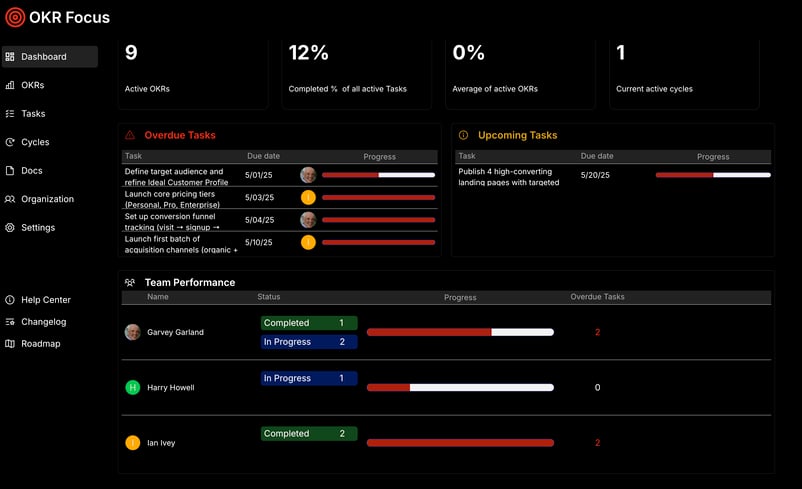
Task: Click Garvey Garland's overdue tasks count
Action: (x=597, y=332)
